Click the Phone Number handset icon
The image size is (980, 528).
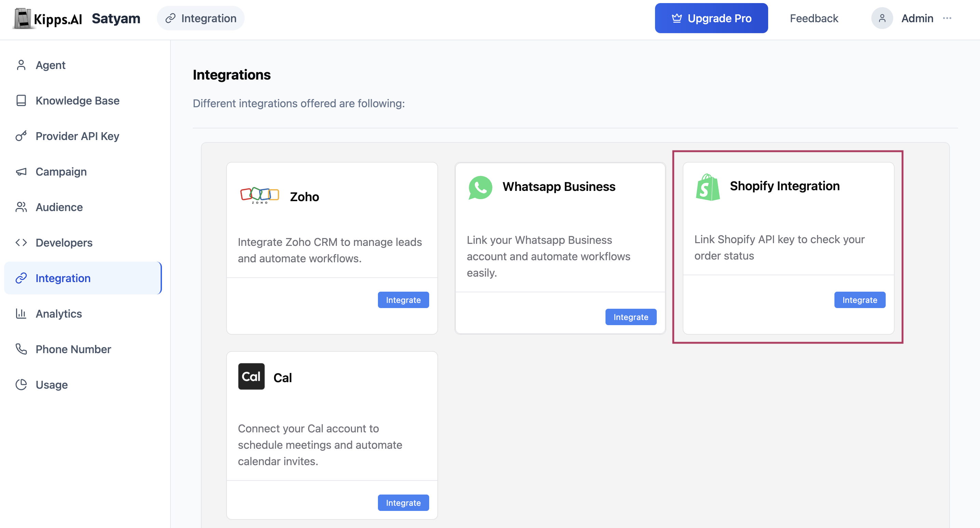(x=21, y=349)
